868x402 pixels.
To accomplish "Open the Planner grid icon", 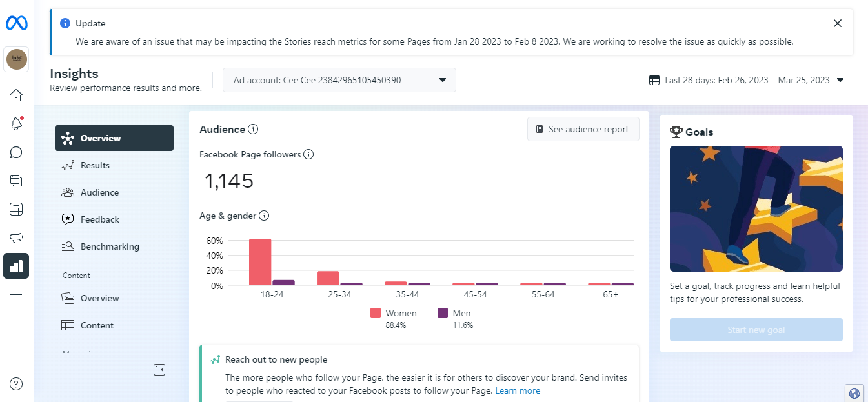I will point(16,210).
